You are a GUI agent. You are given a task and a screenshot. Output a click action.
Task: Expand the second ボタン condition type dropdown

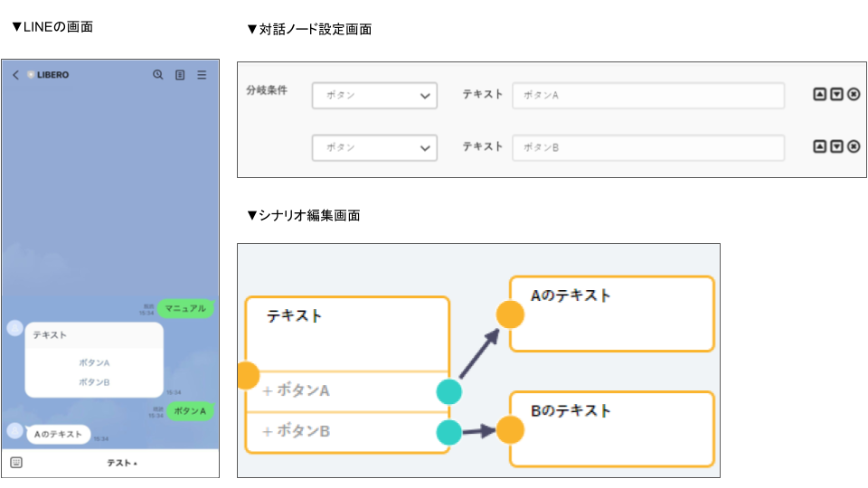pos(374,147)
